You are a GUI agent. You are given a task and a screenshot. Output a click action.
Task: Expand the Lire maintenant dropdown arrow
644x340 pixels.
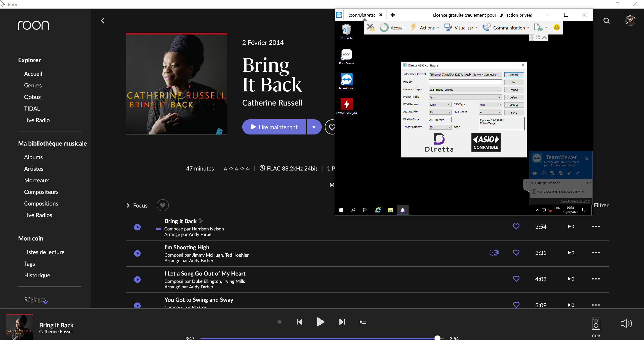(314, 127)
